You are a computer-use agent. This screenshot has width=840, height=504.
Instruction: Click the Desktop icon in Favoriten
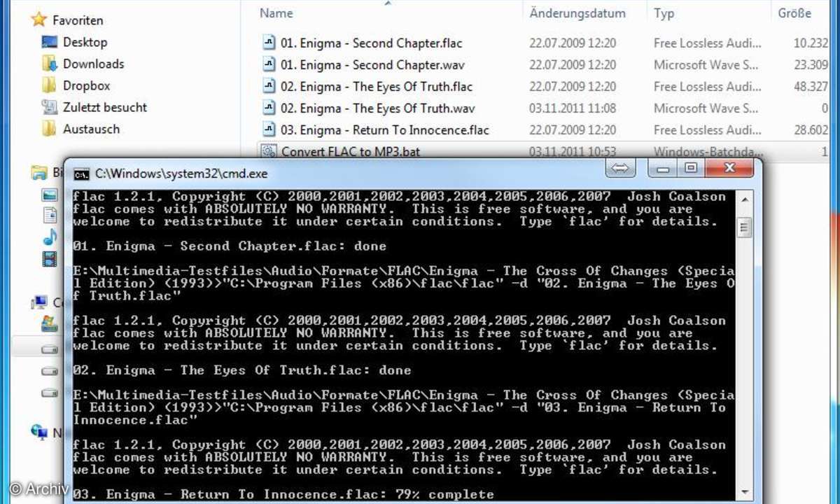pyautogui.click(x=49, y=42)
